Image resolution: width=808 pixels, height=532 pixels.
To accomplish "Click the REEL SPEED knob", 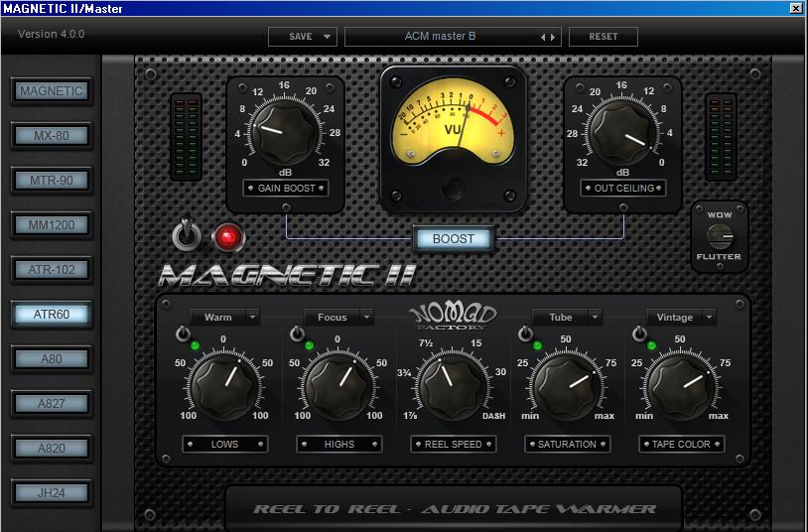I will [453, 385].
